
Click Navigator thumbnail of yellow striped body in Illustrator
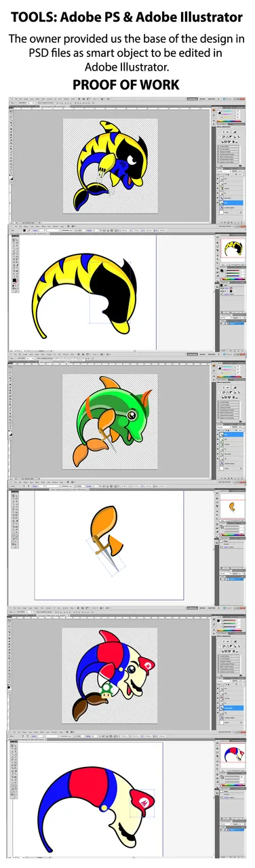(x=233, y=250)
